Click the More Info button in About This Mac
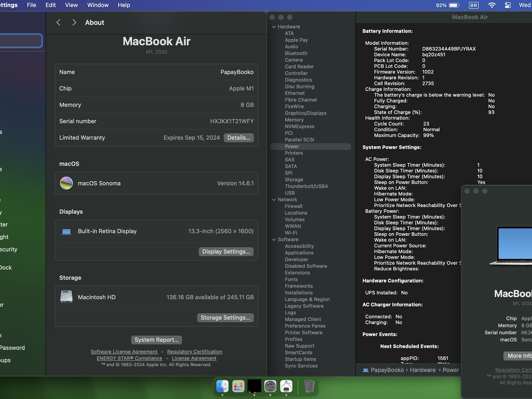532x399 pixels. (518, 356)
